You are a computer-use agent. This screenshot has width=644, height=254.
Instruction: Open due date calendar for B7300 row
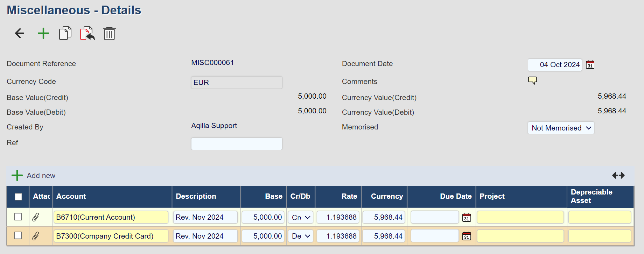coord(467,236)
